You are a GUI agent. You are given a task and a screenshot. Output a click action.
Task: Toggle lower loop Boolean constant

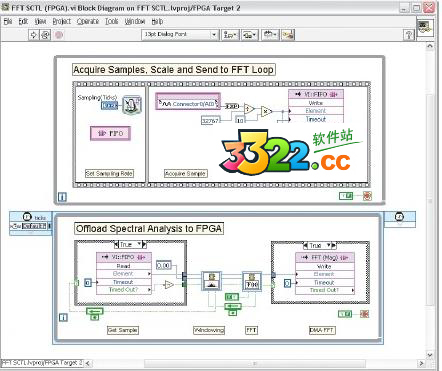[345, 314]
